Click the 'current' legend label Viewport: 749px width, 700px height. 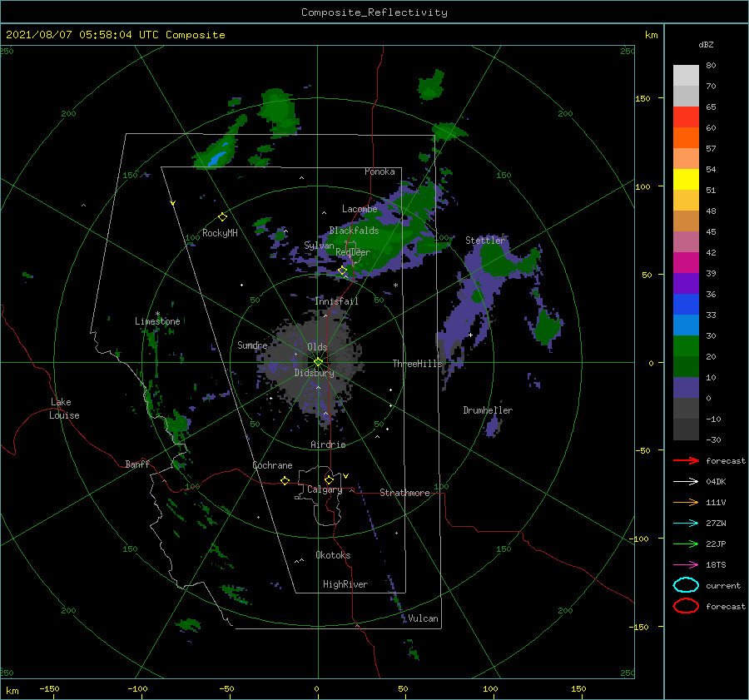(723, 585)
